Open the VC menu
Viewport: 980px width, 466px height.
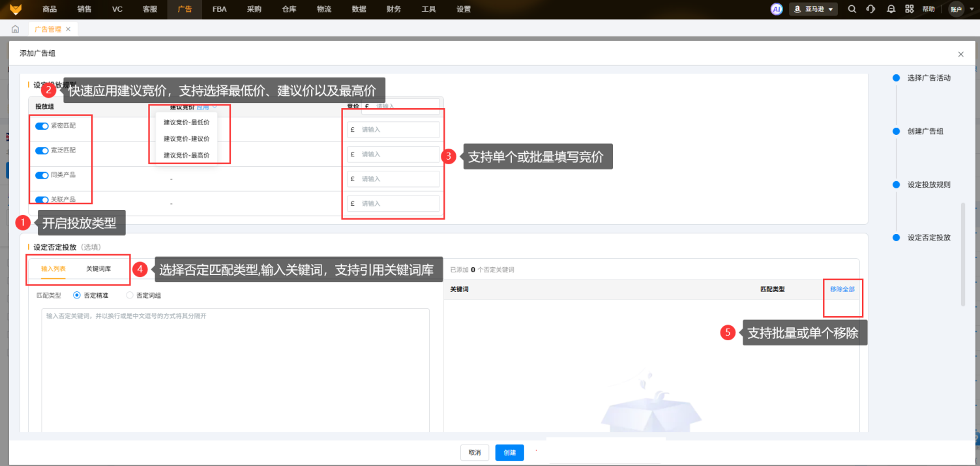tap(117, 9)
